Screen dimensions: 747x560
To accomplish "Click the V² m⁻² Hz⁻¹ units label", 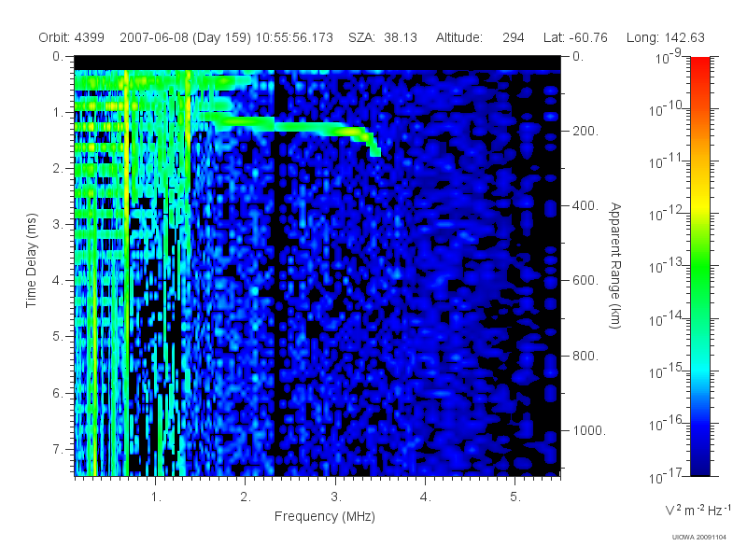I will point(698,510).
